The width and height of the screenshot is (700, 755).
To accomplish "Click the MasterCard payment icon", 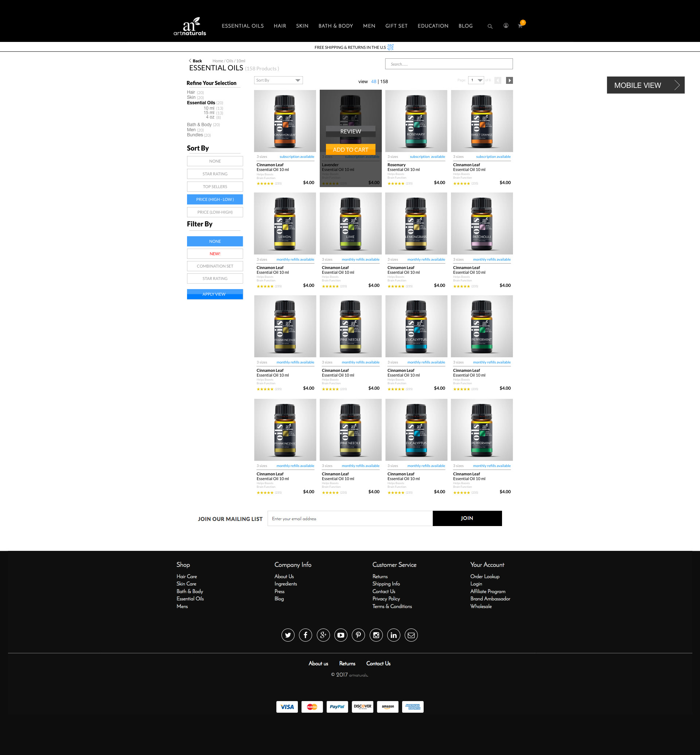I will pyautogui.click(x=312, y=707).
